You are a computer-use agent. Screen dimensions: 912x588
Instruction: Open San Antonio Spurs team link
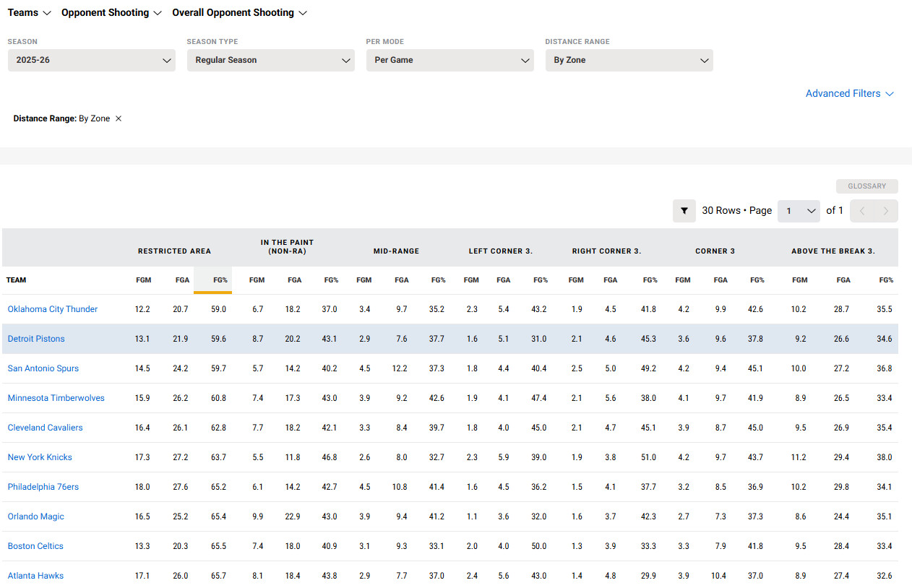point(43,368)
